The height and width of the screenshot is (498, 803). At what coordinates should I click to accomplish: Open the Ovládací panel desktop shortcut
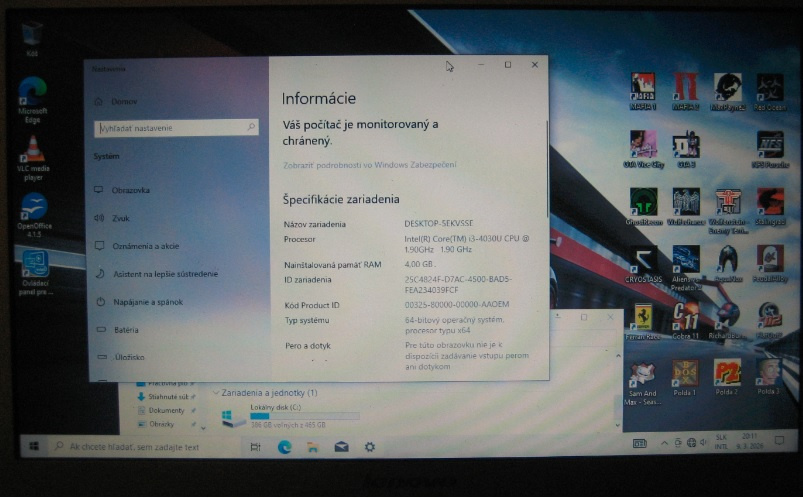click(x=35, y=273)
